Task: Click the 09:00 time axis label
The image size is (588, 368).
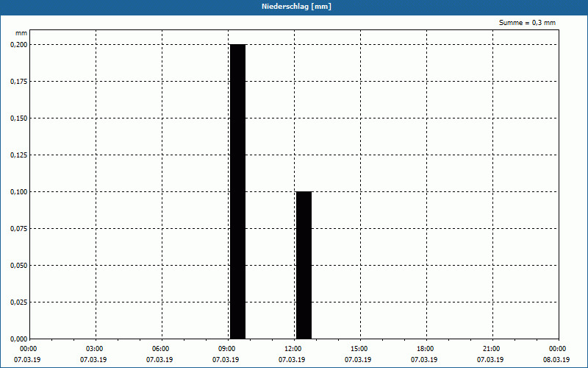Action: tap(226, 349)
